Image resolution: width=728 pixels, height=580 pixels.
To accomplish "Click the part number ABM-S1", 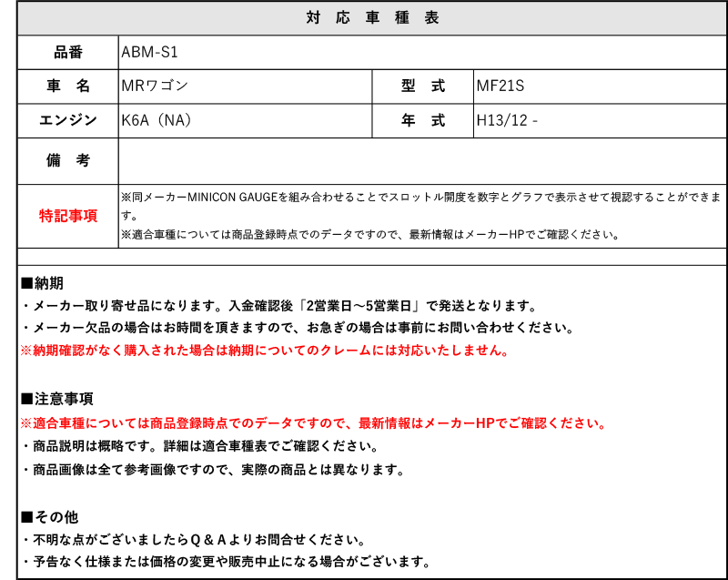I will tap(149, 52).
